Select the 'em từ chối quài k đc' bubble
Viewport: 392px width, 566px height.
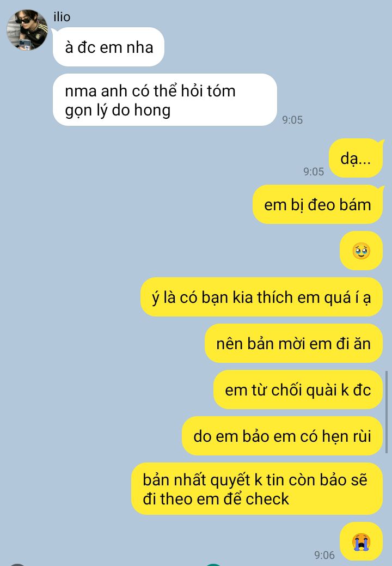coord(298,389)
